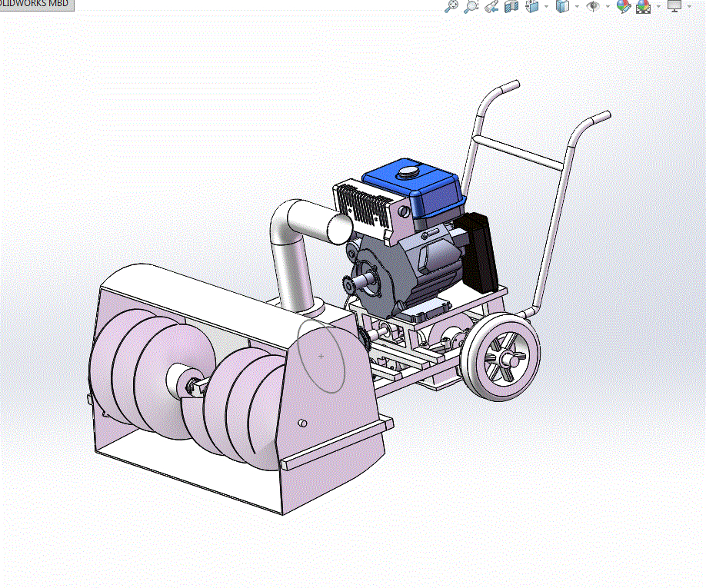Open the View Settings monitor icon
This screenshot has width=706, height=588.
(x=674, y=6)
